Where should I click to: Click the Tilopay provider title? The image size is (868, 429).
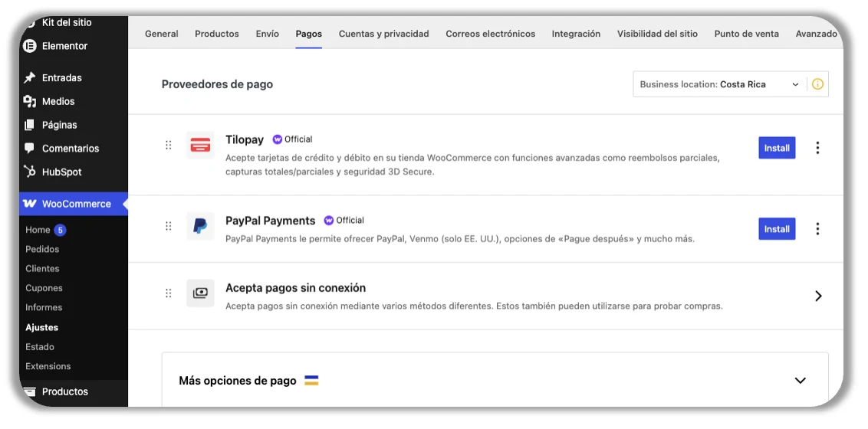[x=245, y=140]
